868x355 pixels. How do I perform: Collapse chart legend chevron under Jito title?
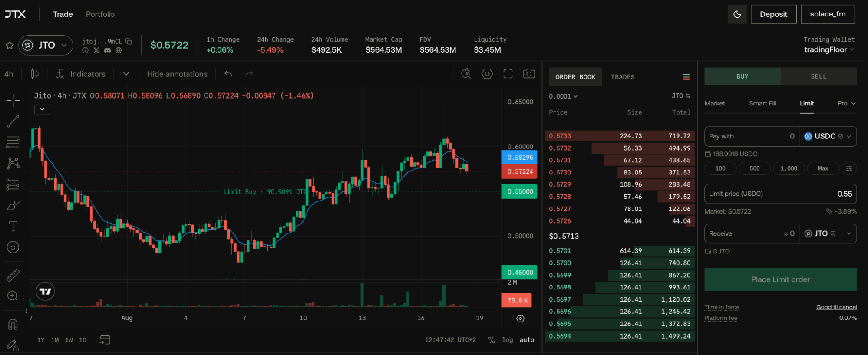(42, 109)
